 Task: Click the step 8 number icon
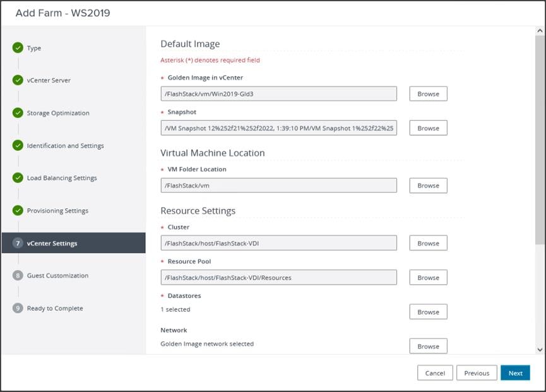coord(18,275)
